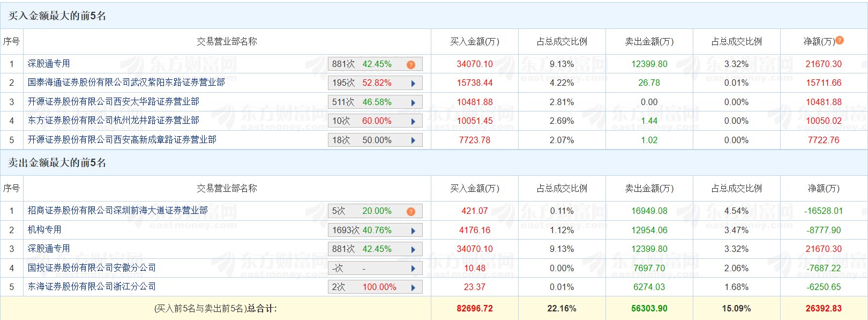Click 买入金额(万) header in top table

pos(475,41)
